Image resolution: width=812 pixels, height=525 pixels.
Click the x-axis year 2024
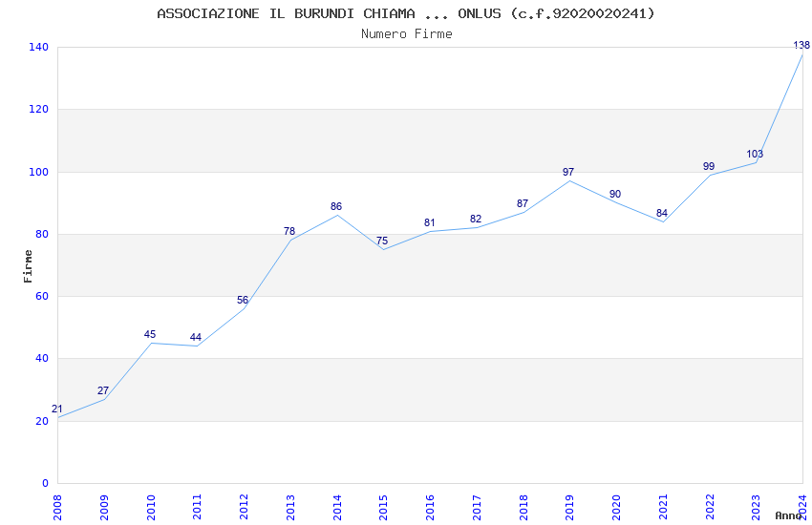[803, 507]
